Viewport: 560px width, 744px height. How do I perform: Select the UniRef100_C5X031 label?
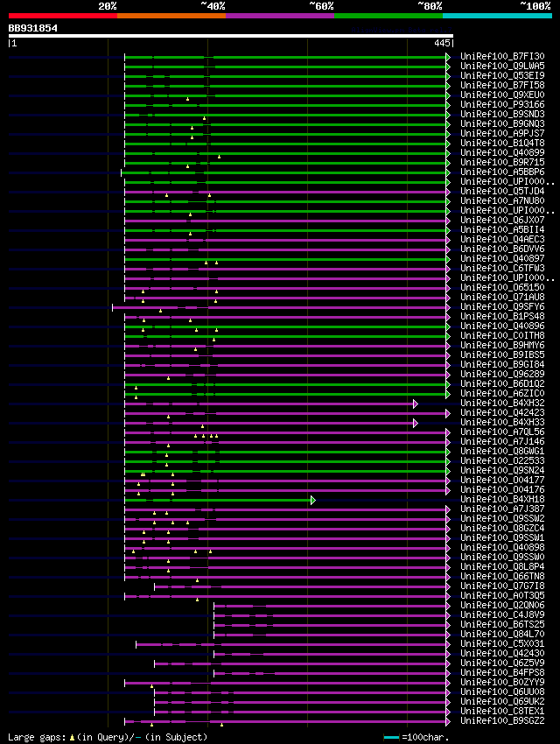pyautogui.click(x=502, y=643)
